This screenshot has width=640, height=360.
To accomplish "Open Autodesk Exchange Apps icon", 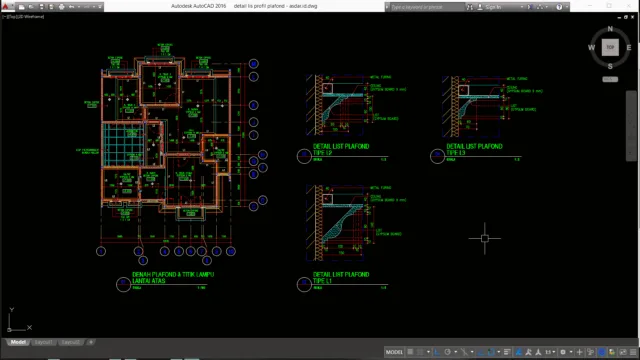I will pos(529,7).
